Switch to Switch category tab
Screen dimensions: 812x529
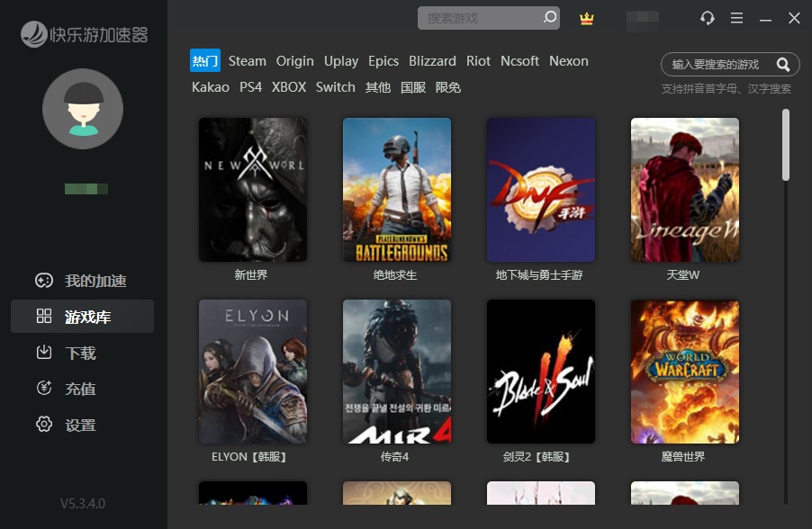pos(336,87)
